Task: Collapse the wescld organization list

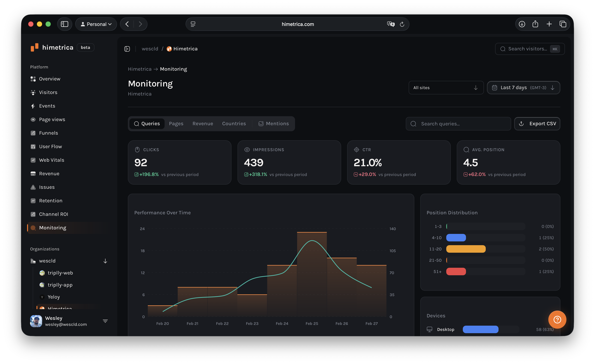Action: [x=105, y=261]
